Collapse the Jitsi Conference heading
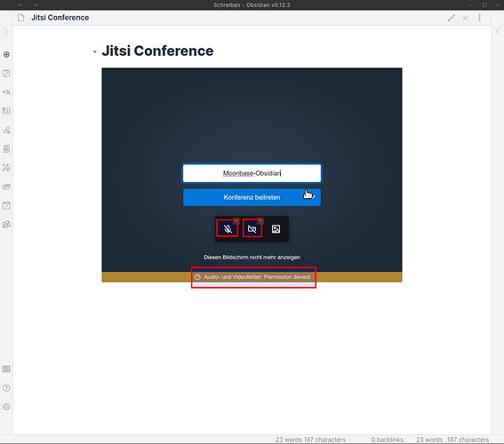 95,52
